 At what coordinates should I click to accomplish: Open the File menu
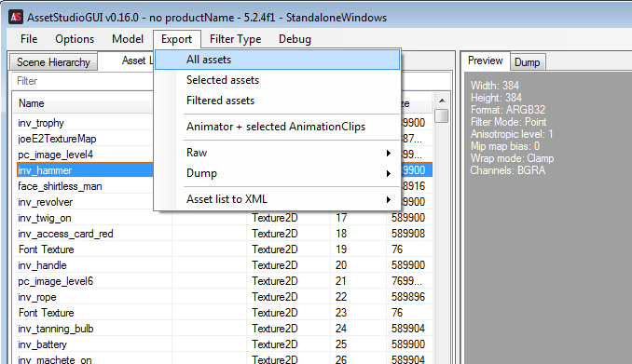(29, 39)
